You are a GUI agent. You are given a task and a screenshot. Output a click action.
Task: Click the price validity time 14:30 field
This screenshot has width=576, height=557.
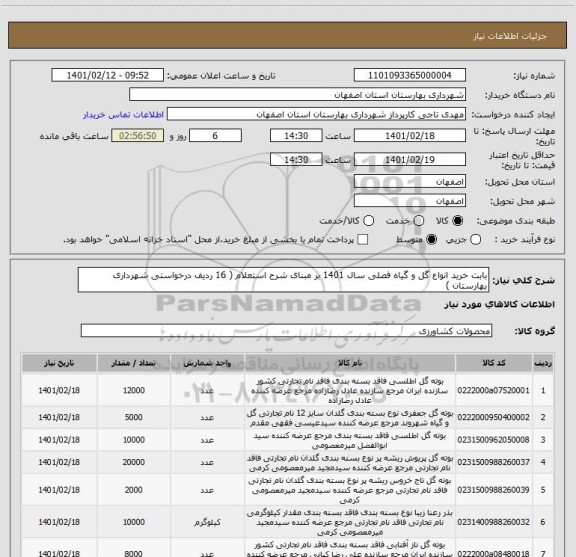pyautogui.click(x=296, y=159)
